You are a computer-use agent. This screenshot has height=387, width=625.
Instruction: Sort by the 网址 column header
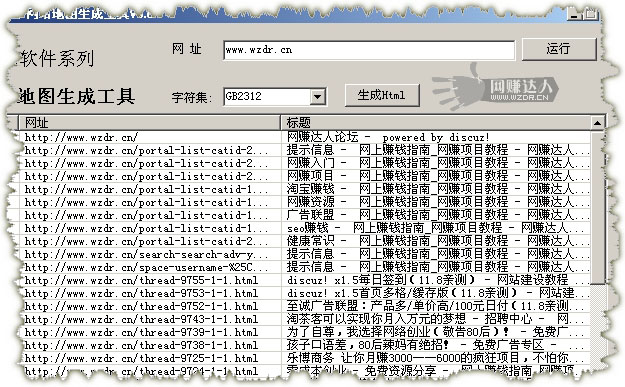(149, 123)
